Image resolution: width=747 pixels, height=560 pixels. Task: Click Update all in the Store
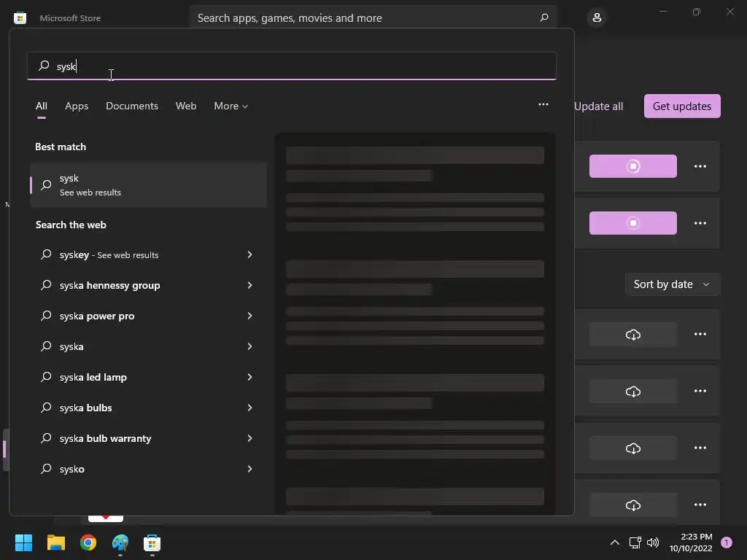pyautogui.click(x=598, y=106)
